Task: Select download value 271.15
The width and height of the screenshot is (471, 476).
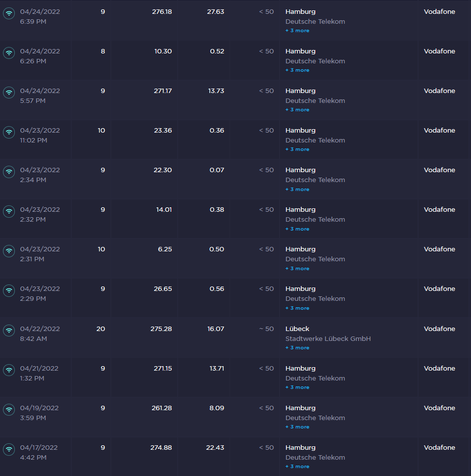Action: pyautogui.click(x=163, y=369)
